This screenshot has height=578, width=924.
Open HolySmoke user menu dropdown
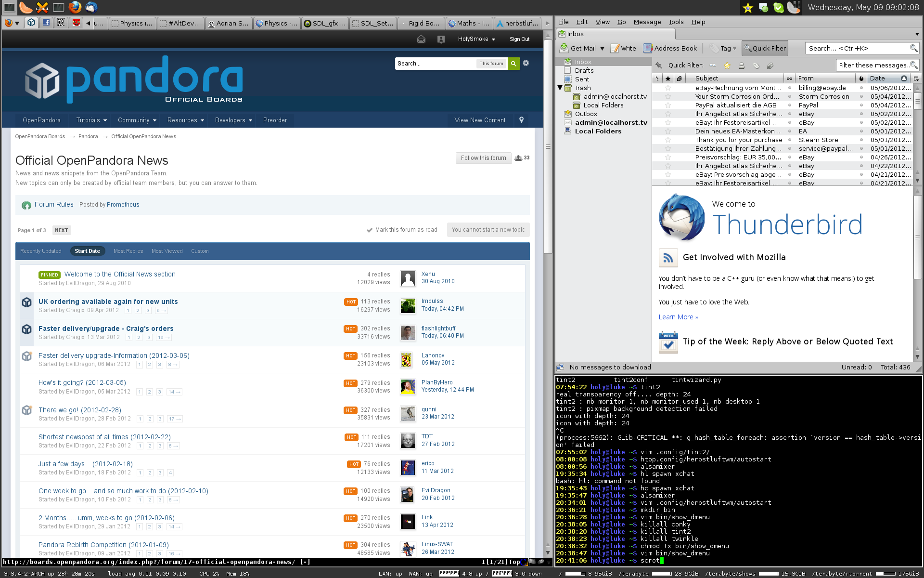(x=476, y=39)
